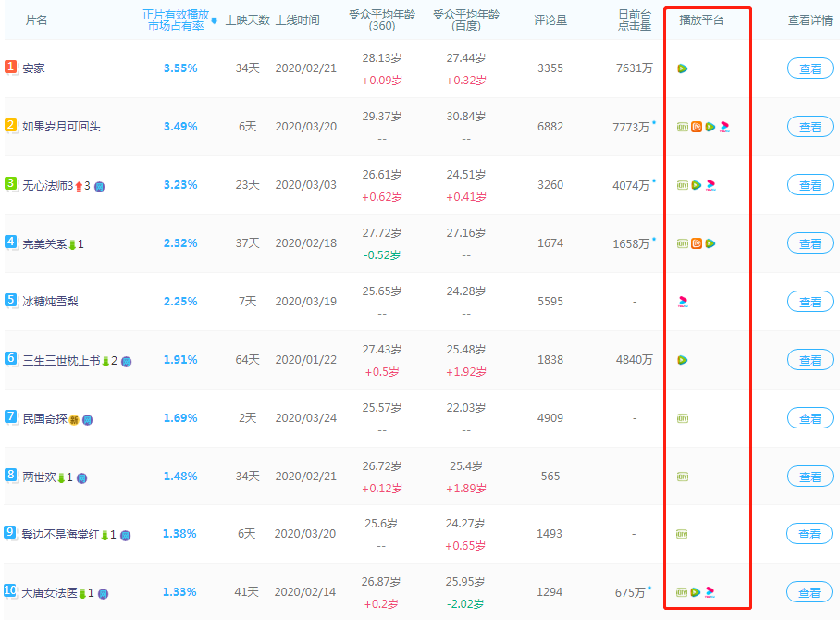Screen dimensions: 840x620
Task: Click the 播放平台 column header
Action: click(701, 20)
